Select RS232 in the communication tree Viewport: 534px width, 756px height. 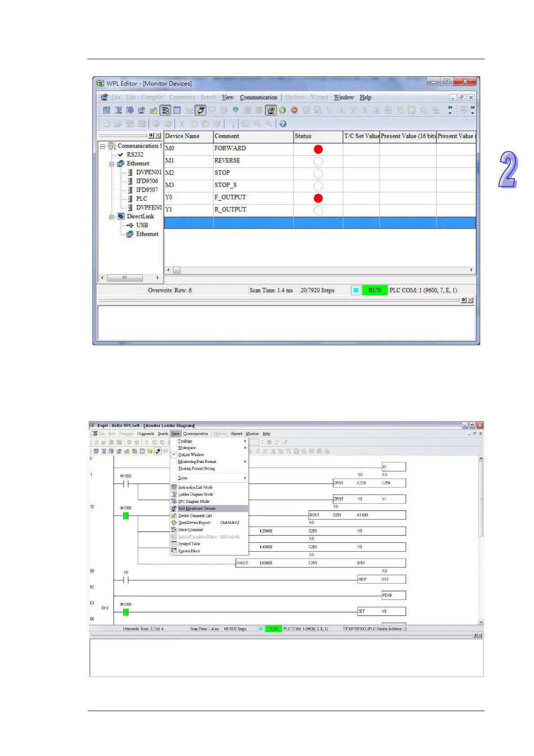pos(135,154)
